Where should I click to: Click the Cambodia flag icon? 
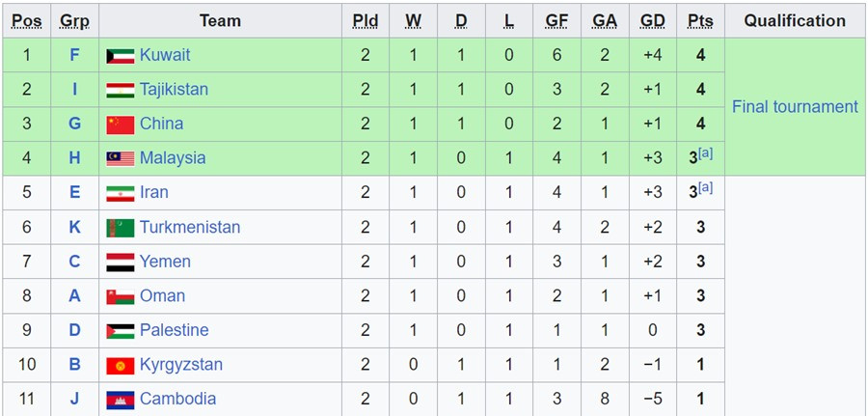click(x=120, y=399)
